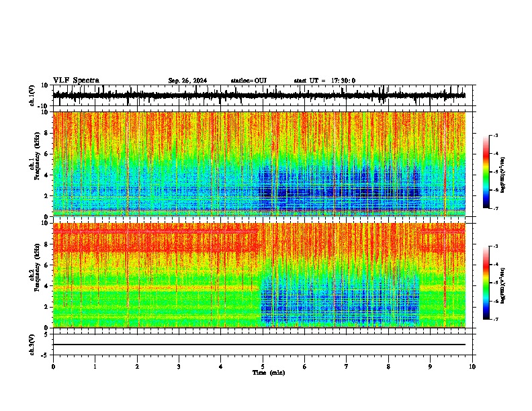This screenshot has height=411, width=532.
Task: Click the time axis tick label '10'
Action: click(x=472, y=367)
